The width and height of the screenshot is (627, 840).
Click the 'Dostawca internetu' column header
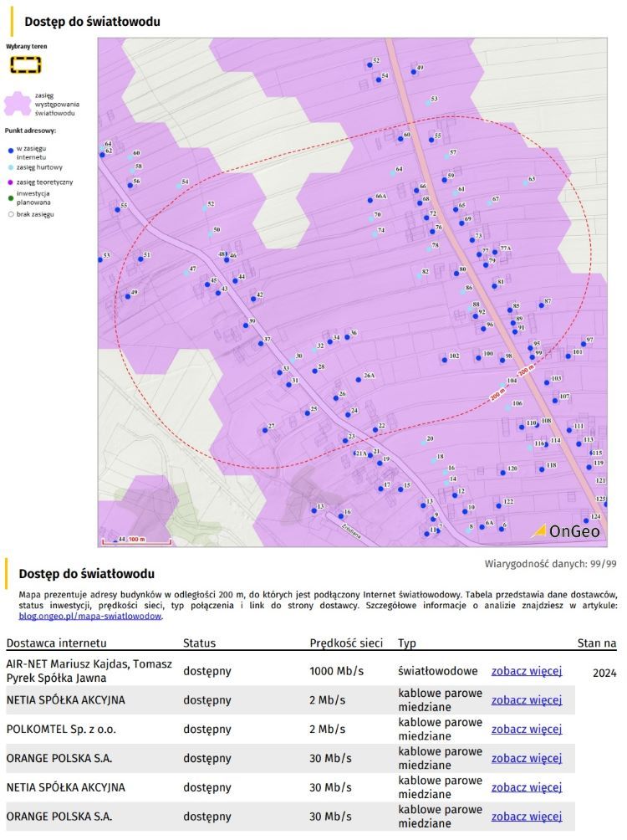[x=56, y=643]
